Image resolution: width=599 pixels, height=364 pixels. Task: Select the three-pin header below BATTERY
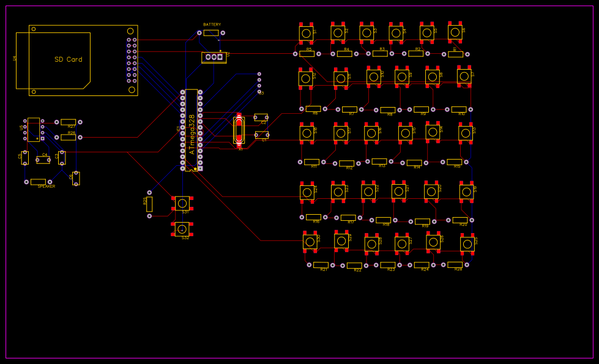click(x=214, y=56)
